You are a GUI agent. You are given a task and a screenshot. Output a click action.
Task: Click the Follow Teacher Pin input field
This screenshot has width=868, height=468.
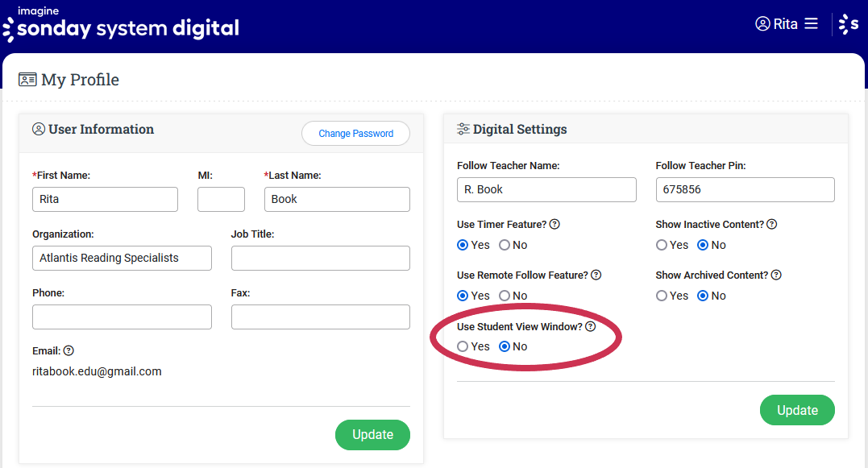[x=745, y=189]
